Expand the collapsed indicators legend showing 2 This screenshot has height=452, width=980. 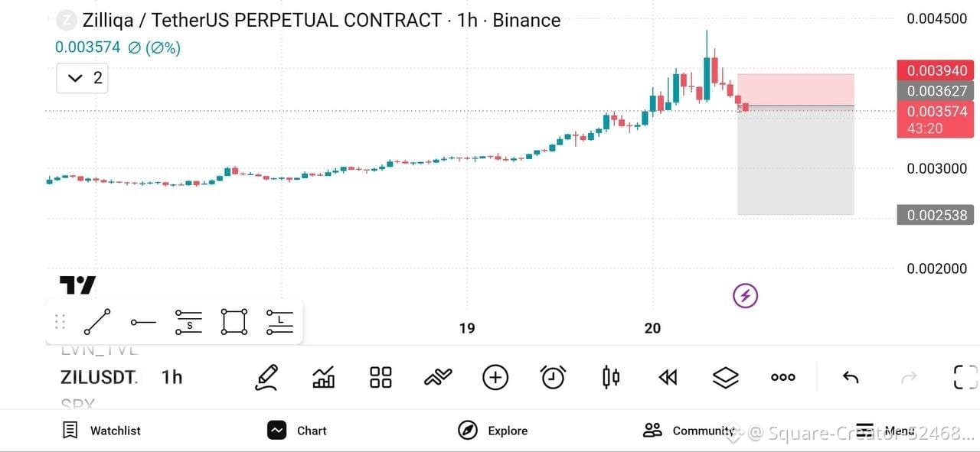click(x=82, y=78)
